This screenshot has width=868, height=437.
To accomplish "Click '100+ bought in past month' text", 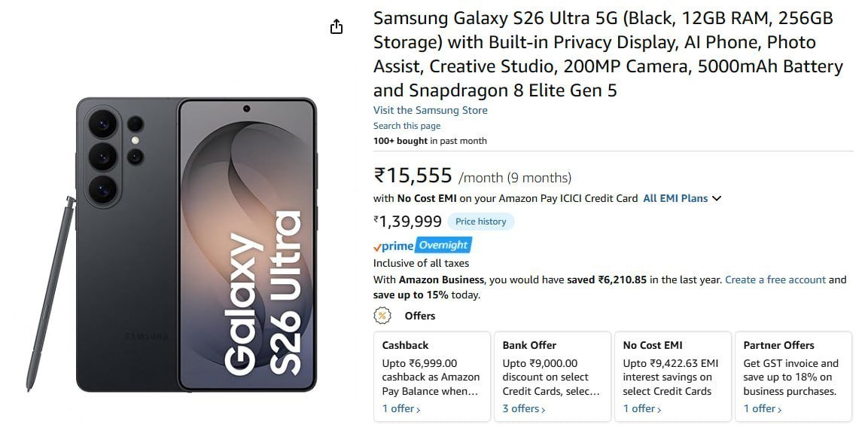I will point(430,140).
